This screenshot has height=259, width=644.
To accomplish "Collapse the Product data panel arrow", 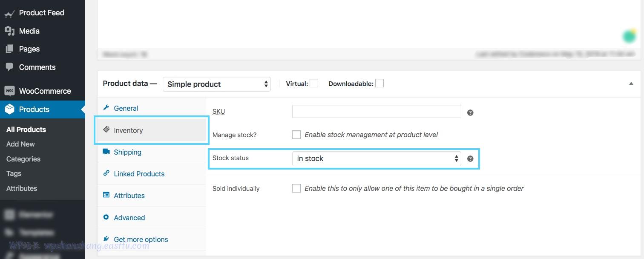I will [631, 83].
